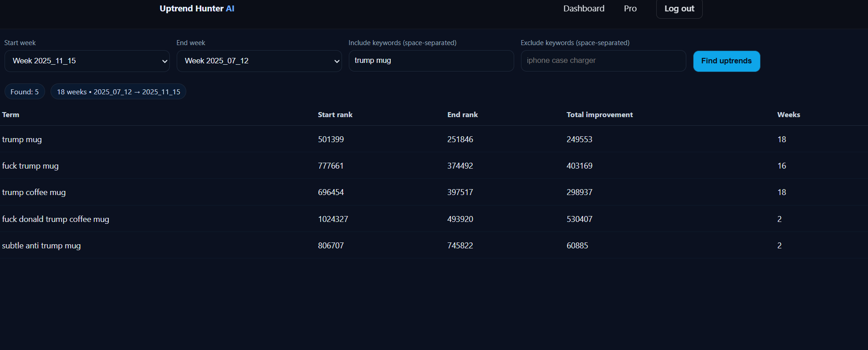
Task: Click the start rank value 1024327
Action: pos(333,219)
